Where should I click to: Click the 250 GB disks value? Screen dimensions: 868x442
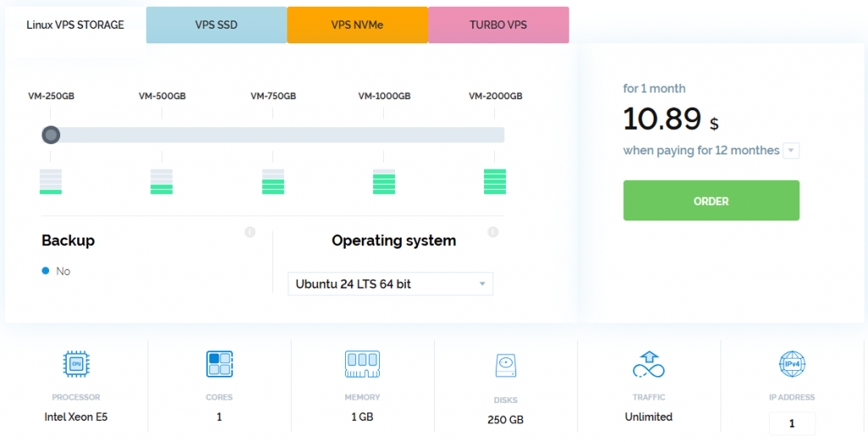505,420
